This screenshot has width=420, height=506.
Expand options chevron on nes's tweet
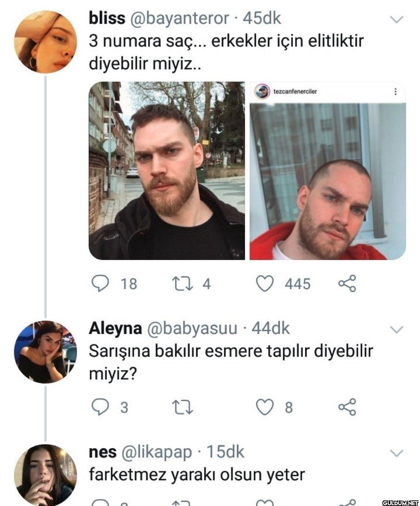[396, 453]
